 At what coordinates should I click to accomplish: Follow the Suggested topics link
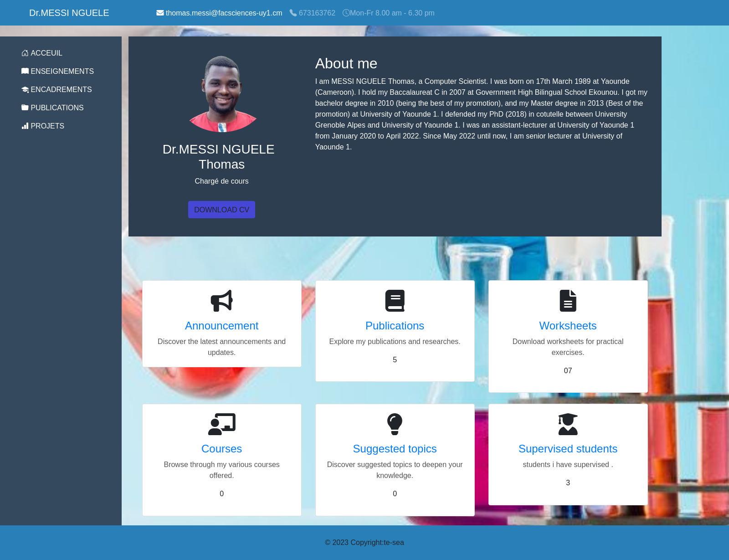[395, 449]
